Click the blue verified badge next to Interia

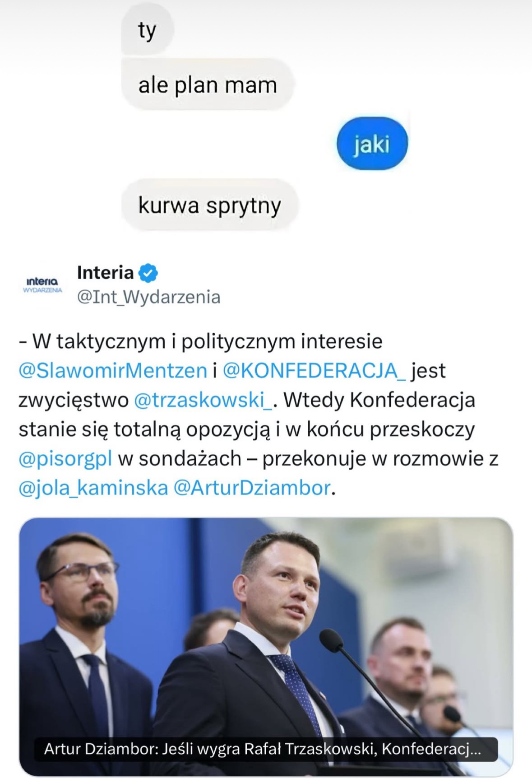coord(148,273)
